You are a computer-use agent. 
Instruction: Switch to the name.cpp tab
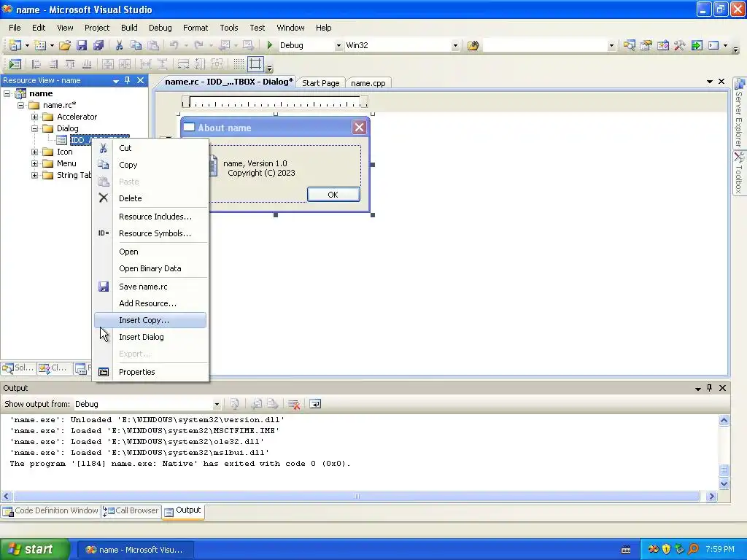pyautogui.click(x=368, y=83)
